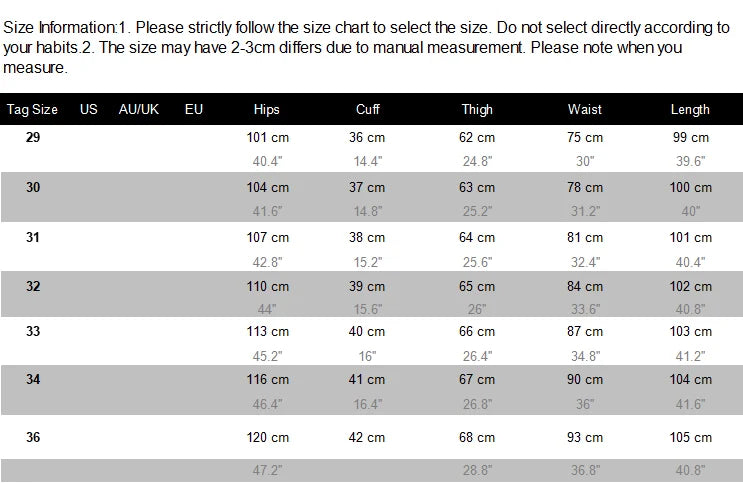
Task: Select tag size 36 row label
Action: 33,436
